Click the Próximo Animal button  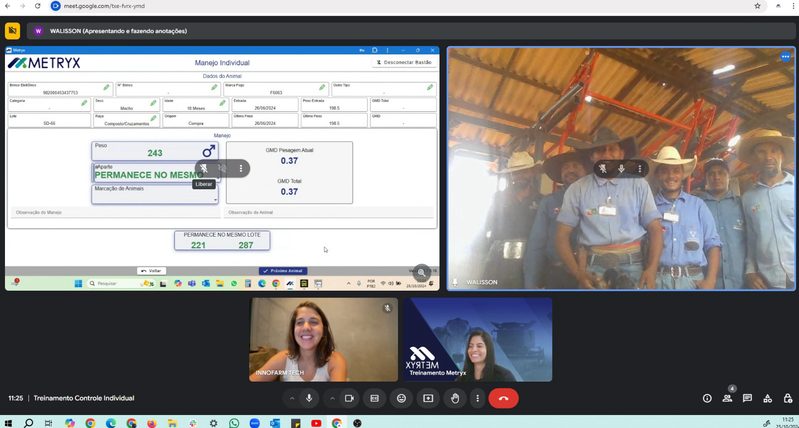tap(283, 271)
